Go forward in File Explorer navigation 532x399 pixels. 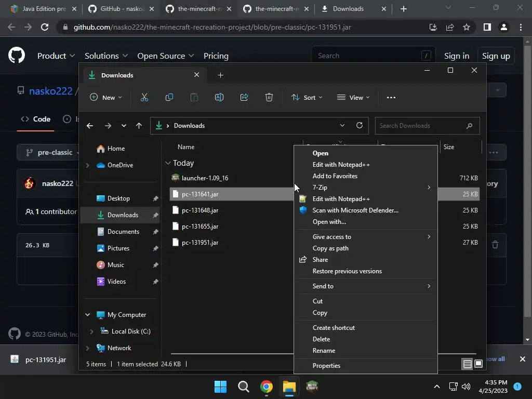coord(108,126)
